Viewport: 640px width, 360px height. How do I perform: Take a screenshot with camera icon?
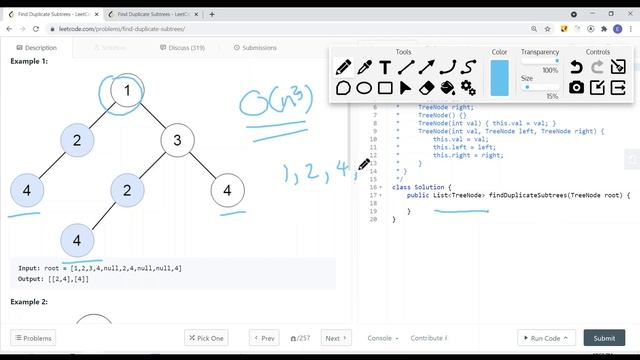pos(576,87)
